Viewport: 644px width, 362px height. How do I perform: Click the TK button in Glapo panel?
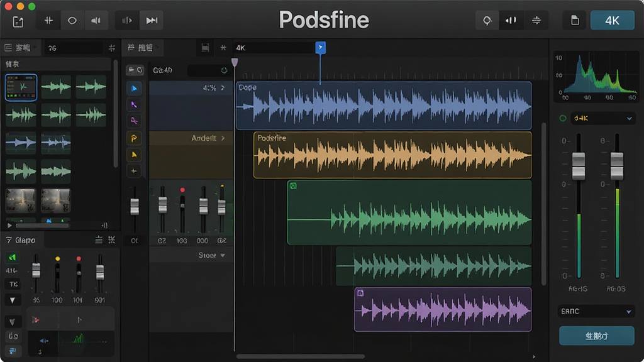point(13,284)
